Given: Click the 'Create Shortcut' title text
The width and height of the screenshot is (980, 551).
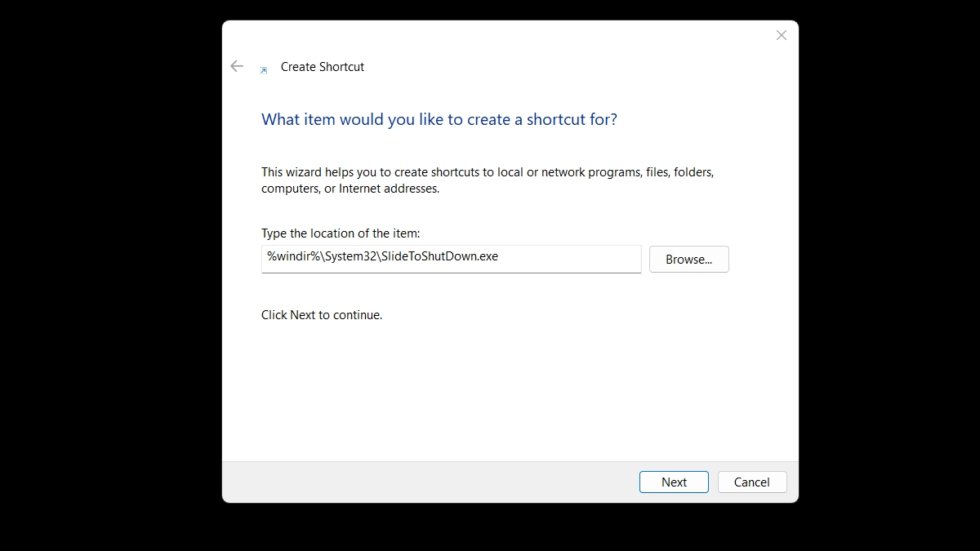Looking at the screenshot, I should point(323,67).
